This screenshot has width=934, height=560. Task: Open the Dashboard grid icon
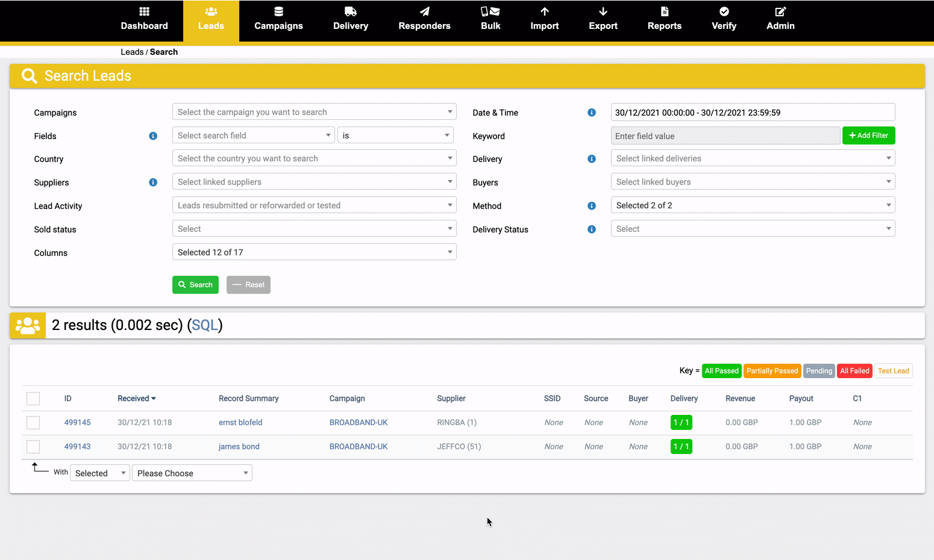(144, 11)
